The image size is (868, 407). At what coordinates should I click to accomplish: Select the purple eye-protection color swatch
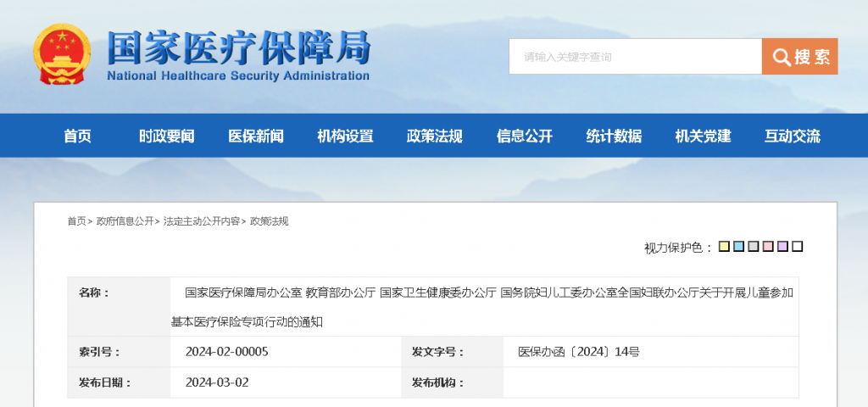point(782,247)
